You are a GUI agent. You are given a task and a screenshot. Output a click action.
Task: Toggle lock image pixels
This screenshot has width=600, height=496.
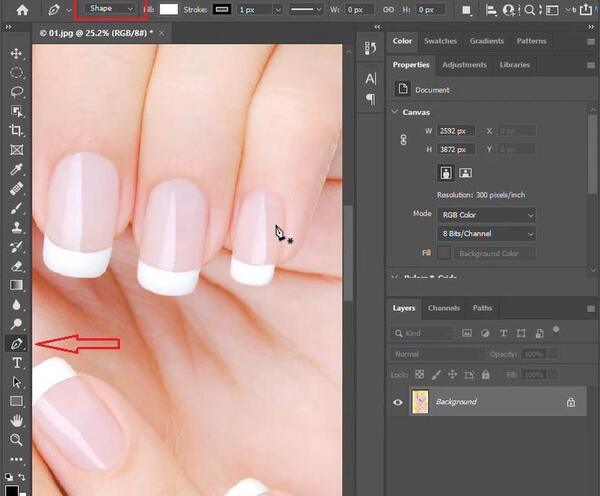click(436, 374)
